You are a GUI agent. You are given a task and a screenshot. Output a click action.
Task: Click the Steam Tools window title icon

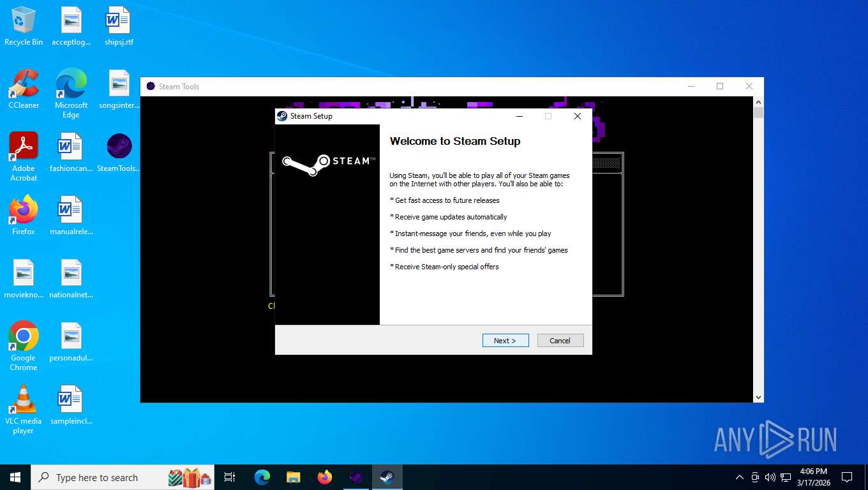click(151, 86)
